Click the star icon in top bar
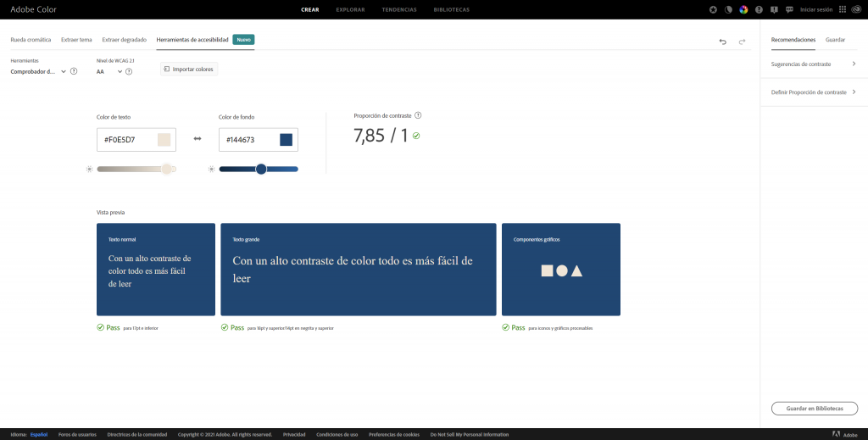The width and height of the screenshot is (868, 440). click(x=713, y=9)
